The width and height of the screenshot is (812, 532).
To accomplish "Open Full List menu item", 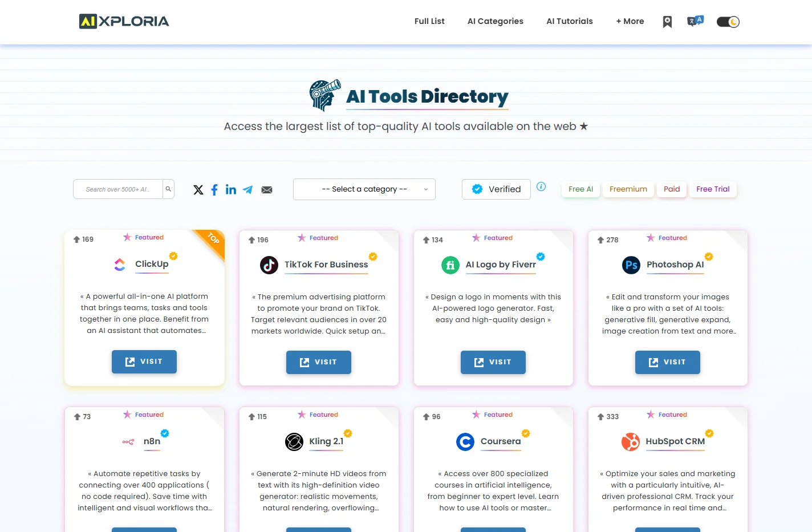I will point(429,21).
